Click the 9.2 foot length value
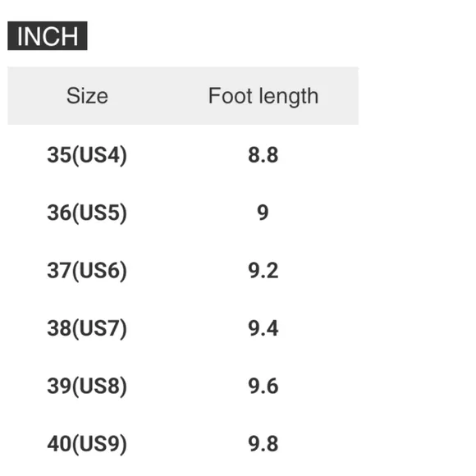The image size is (476, 476). [263, 271]
